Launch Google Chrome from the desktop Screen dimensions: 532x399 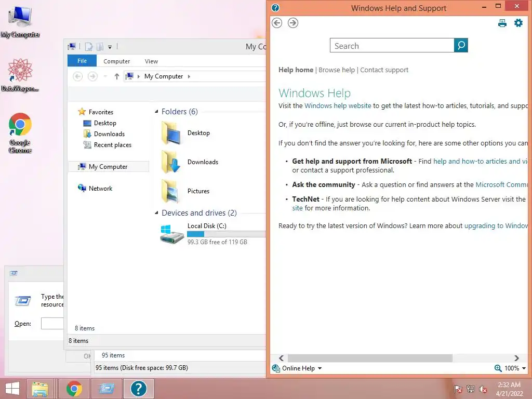(20, 132)
